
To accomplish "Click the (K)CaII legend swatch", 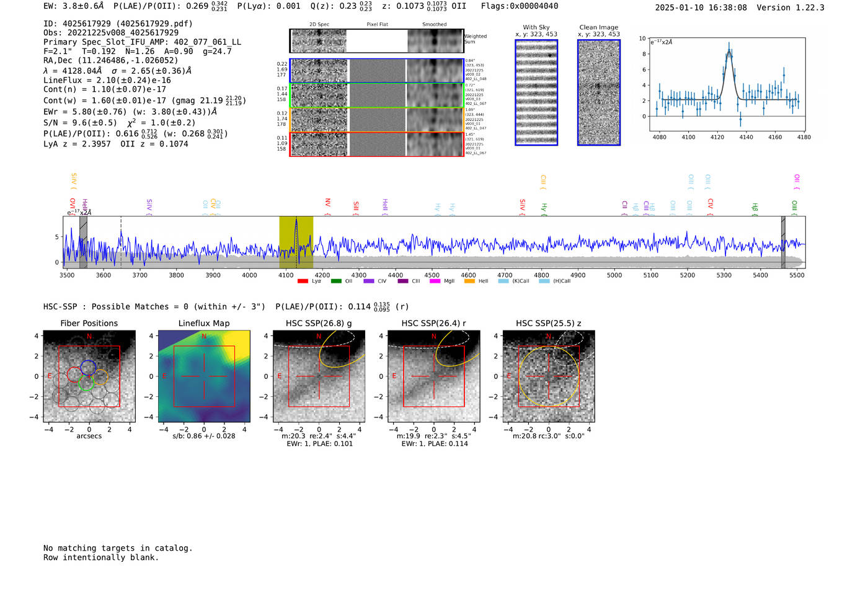I will 503,281.
